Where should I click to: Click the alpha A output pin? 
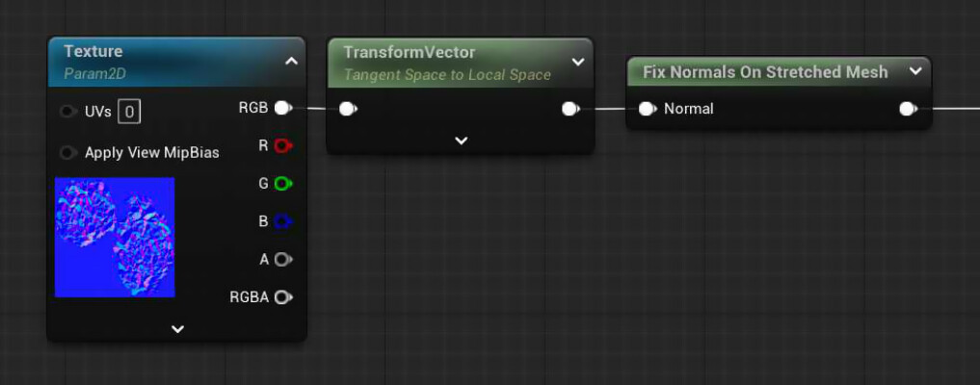coord(283,259)
